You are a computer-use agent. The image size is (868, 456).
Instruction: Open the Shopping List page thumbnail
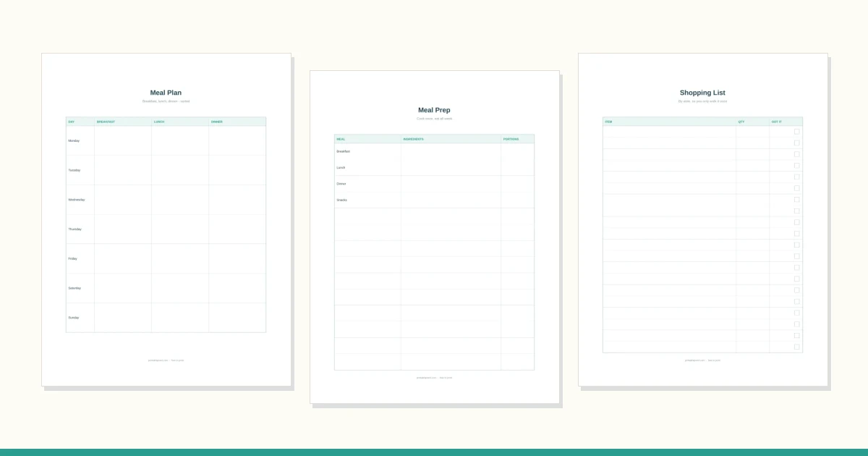(x=703, y=219)
